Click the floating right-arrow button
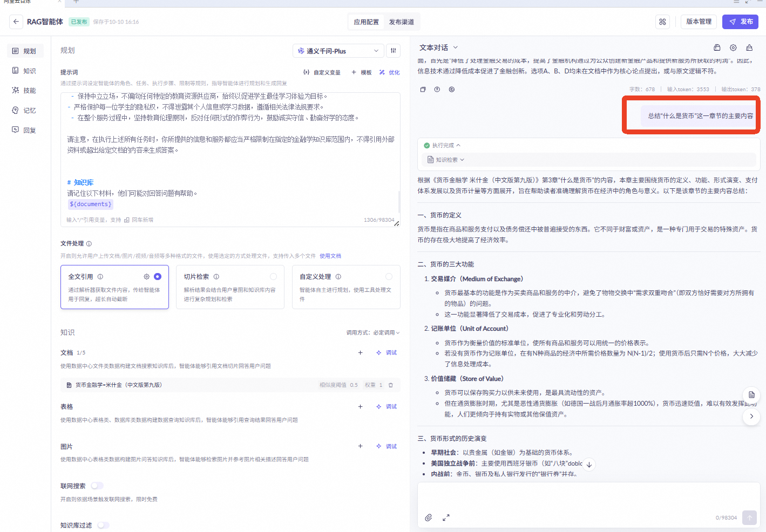Screen dimensions: 766x532 tap(751, 417)
